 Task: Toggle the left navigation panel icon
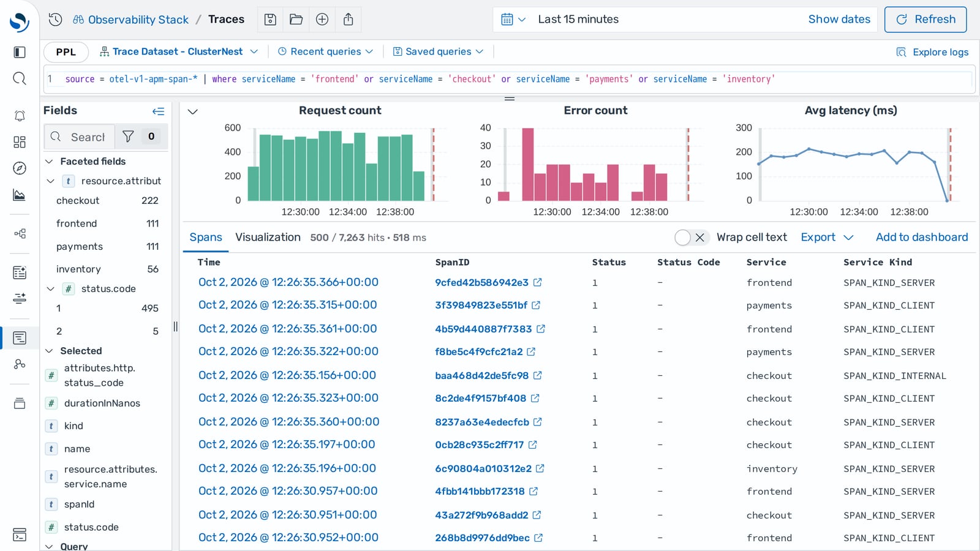pyautogui.click(x=20, y=52)
